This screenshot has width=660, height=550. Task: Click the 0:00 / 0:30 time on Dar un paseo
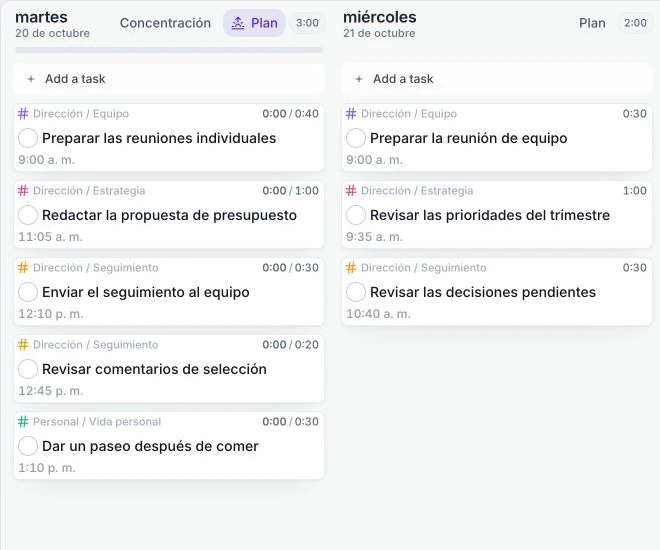pyautogui.click(x=290, y=422)
